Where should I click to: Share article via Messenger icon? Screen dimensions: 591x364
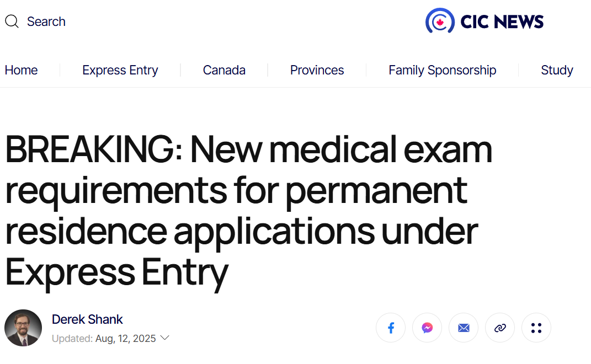pos(427,328)
